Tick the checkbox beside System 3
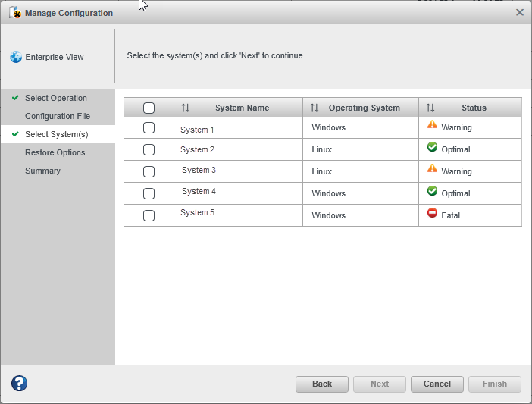Image resolution: width=532 pixels, height=404 pixels. [149, 171]
